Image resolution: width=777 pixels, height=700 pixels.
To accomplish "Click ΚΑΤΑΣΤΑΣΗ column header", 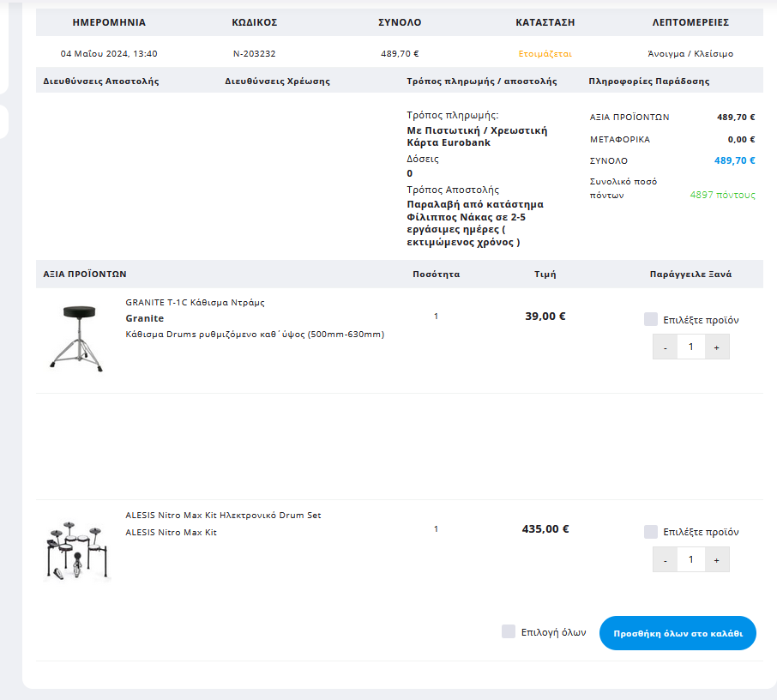I will click(x=545, y=22).
